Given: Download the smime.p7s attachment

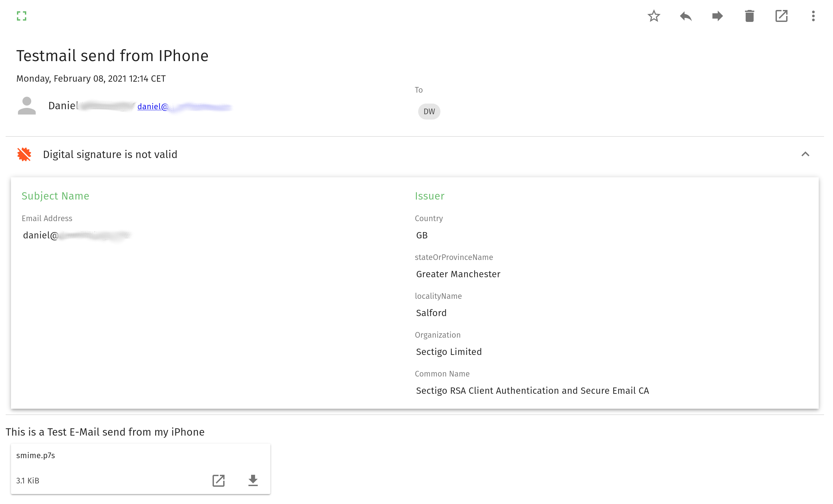Looking at the screenshot, I should pyautogui.click(x=253, y=480).
